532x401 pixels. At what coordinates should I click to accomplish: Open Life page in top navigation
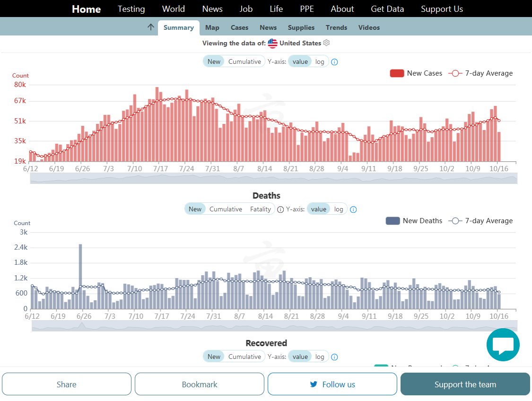(276, 9)
